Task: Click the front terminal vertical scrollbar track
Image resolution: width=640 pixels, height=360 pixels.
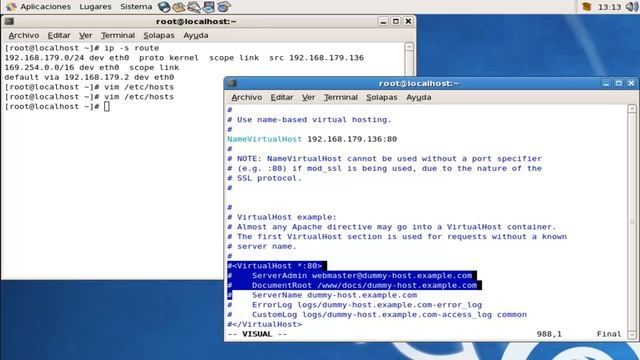Action: click(x=632, y=222)
